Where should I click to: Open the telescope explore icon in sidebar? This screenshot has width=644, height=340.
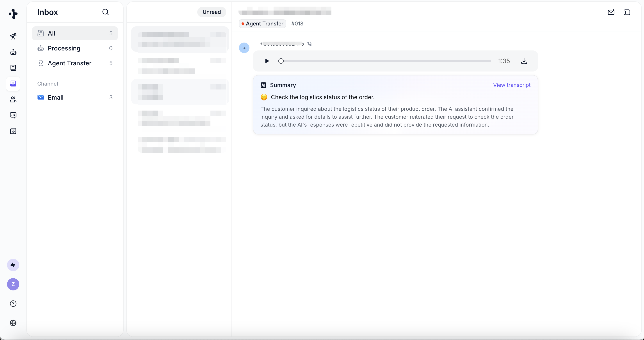tap(13, 36)
